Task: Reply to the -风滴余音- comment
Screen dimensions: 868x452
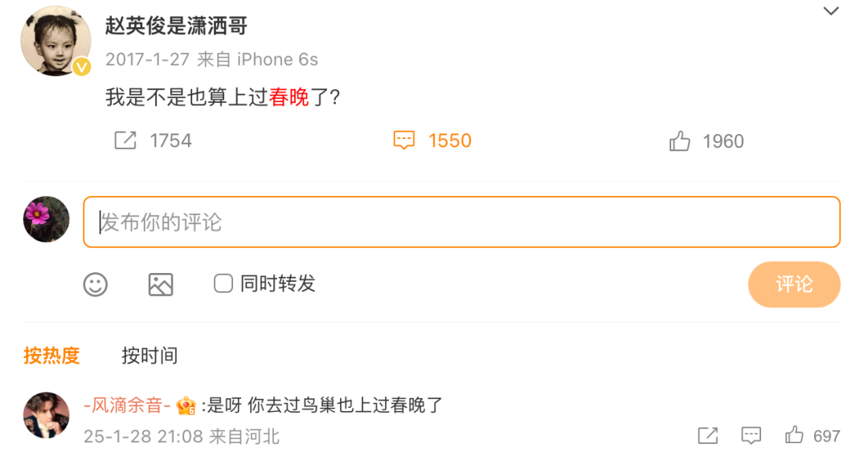Action: click(751, 436)
